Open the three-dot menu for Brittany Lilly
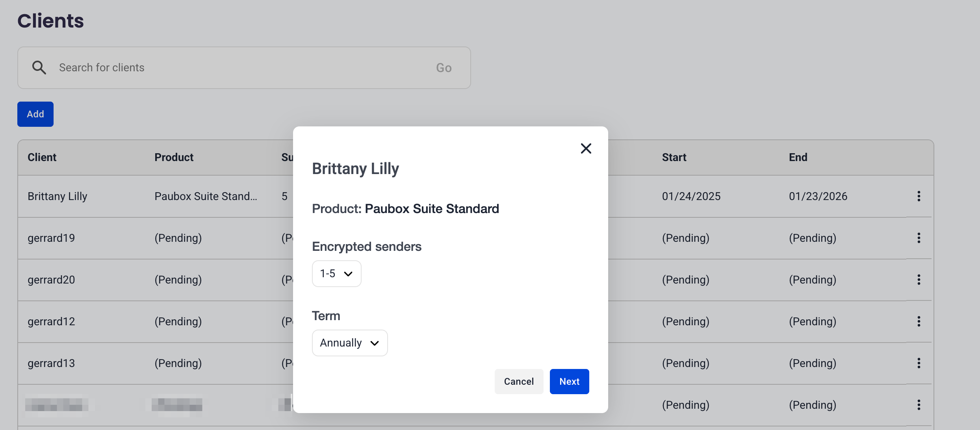 tap(919, 196)
